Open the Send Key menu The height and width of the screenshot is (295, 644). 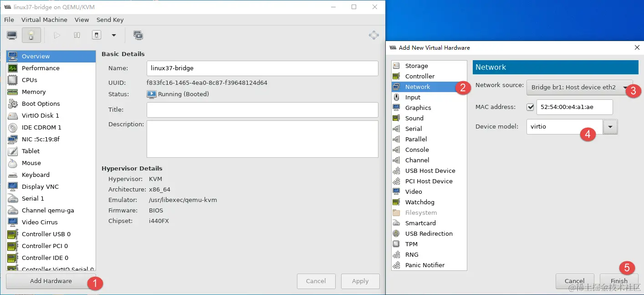[110, 20]
